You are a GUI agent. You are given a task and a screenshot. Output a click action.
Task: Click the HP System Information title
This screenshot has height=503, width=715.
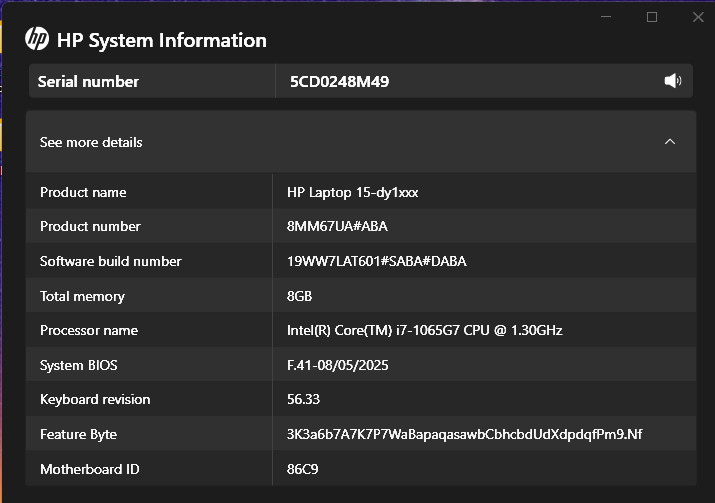[161, 40]
